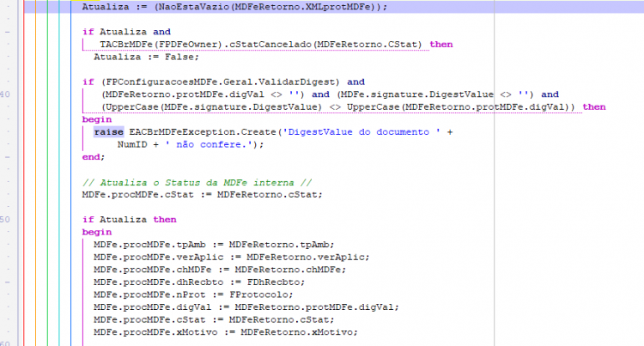Click gutter line number 50
Viewport: 644px width, 346px height.
(5, 220)
